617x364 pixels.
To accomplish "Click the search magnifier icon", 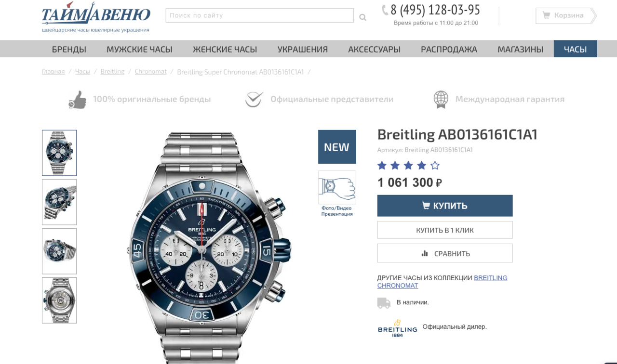I will pyautogui.click(x=362, y=17).
